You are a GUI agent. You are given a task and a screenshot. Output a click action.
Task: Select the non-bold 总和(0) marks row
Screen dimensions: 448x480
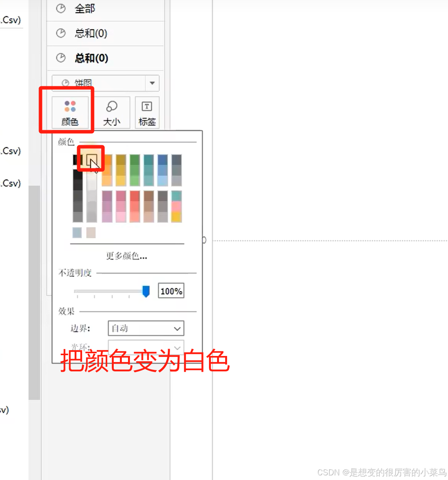tap(105, 34)
